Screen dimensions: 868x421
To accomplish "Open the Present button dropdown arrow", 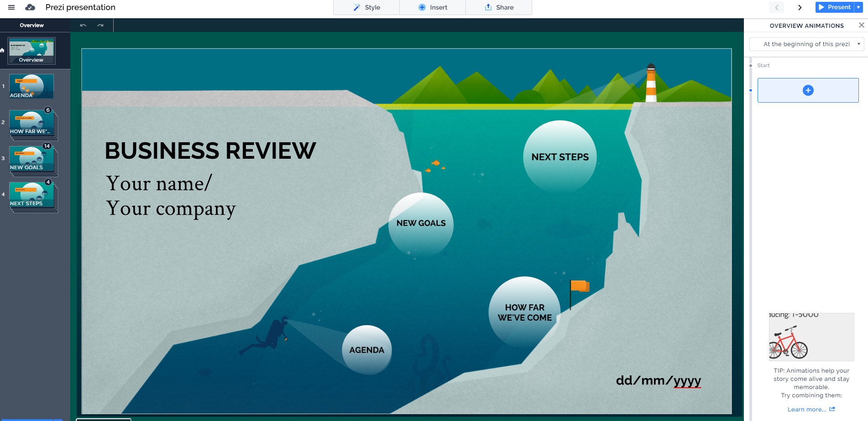I will 859,7.
